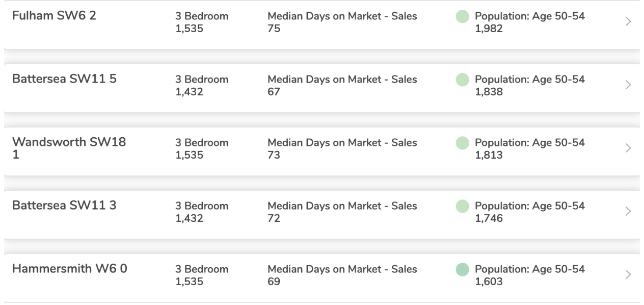Click the green dot in Battersea SW11 5 row

pos(462,80)
